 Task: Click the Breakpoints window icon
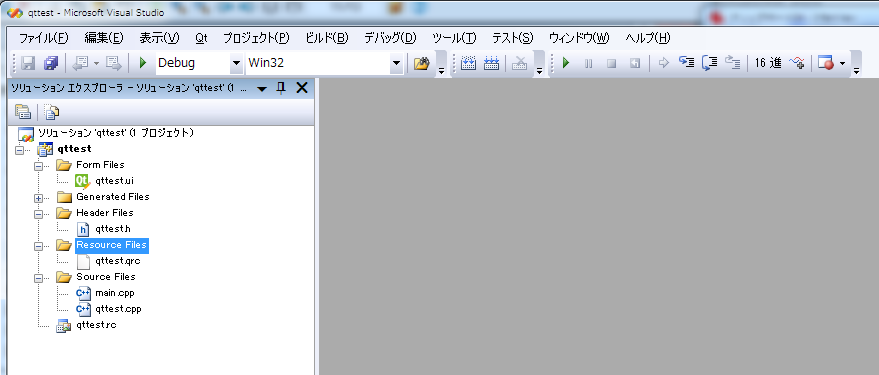coord(826,63)
